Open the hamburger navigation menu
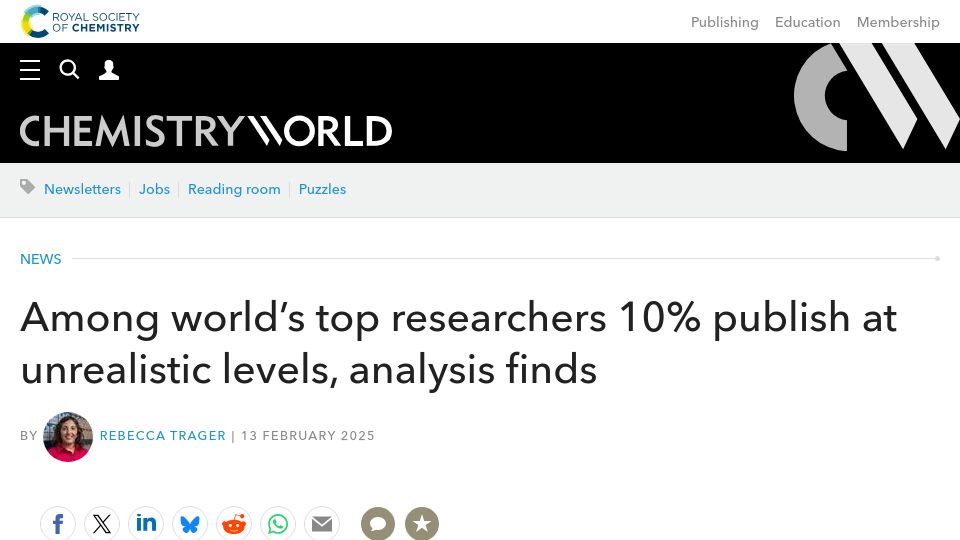The width and height of the screenshot is (960, 540). tap(30, 70)
